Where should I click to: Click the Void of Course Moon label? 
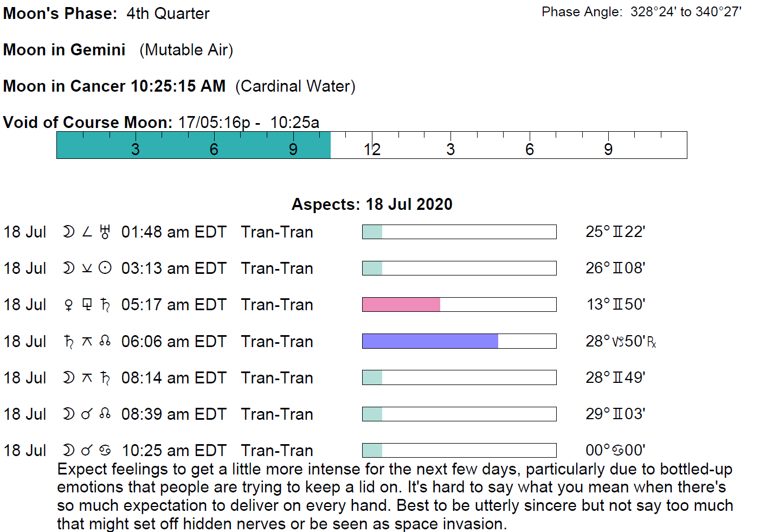tap(87, 123)
